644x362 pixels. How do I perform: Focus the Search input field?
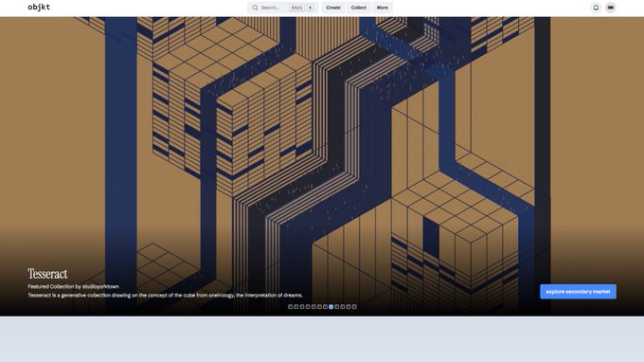coord(282,8)
